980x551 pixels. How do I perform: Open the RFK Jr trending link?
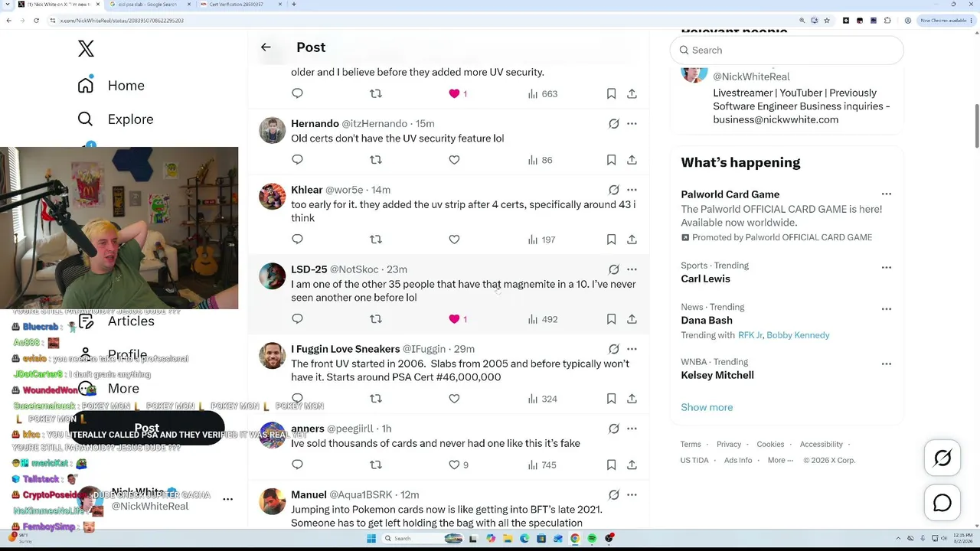[x=750, y=335]
